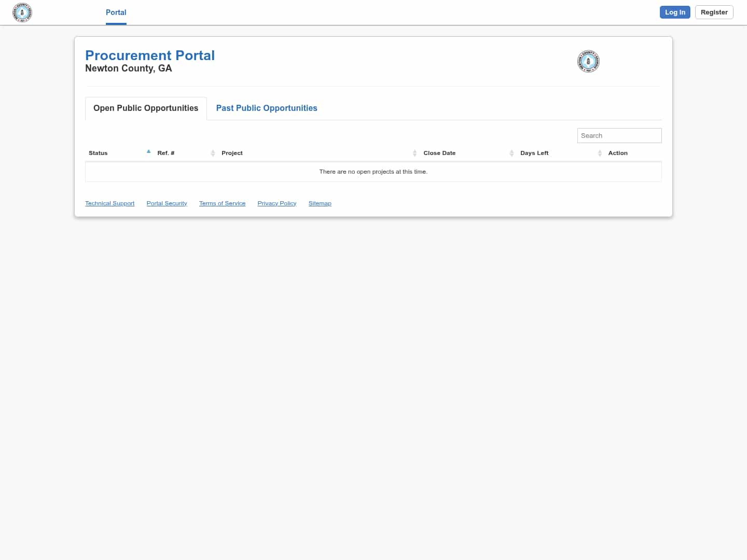Open the Sitemap link
Viewport: 747px width, 560px height.
[320, 203]
